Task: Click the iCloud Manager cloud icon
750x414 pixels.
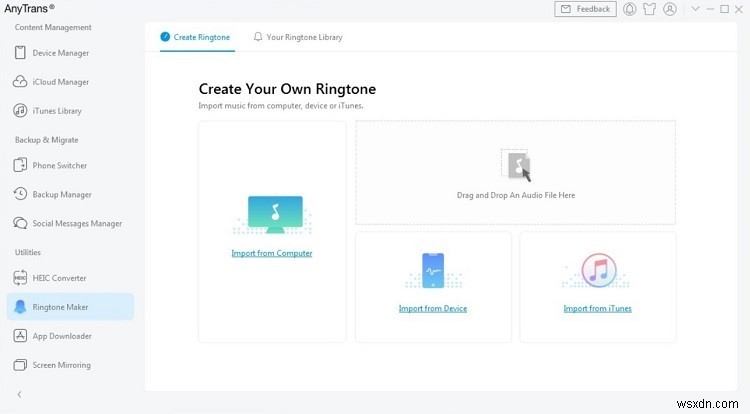Action: point(20,82)
